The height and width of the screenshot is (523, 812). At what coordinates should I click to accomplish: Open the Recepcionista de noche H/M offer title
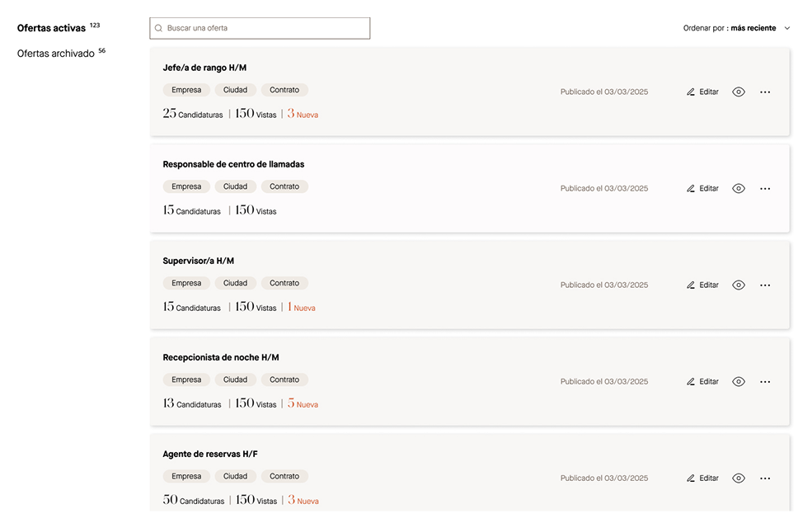221,358
